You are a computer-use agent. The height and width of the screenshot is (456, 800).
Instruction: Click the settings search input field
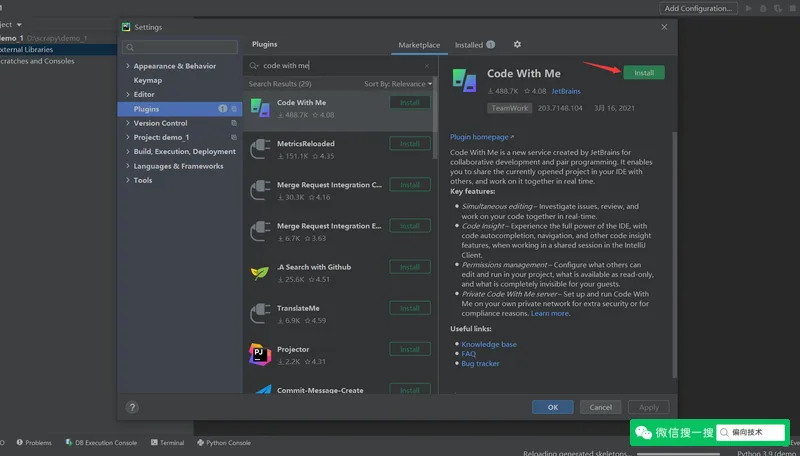(180, 47)
